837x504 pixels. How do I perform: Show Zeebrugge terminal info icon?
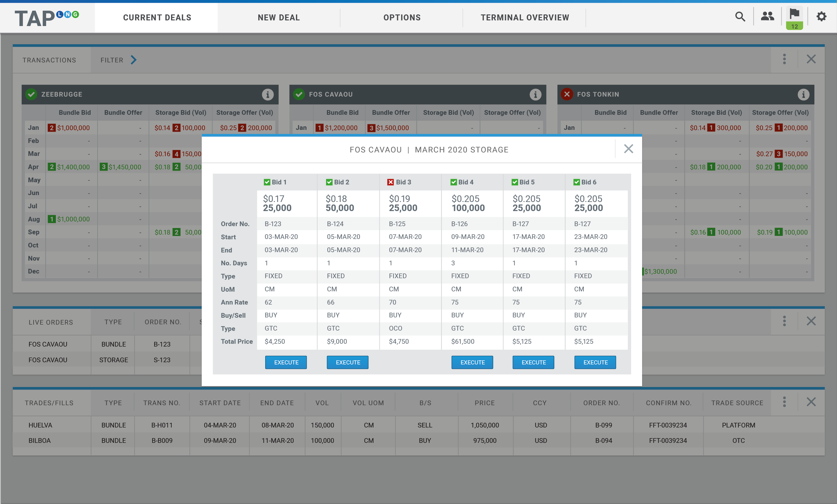(268, 94)
